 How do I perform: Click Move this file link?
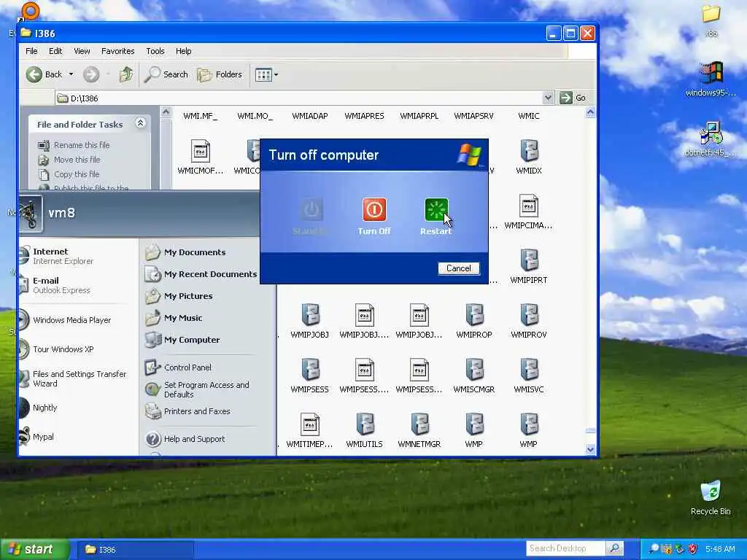coord(77,160)
